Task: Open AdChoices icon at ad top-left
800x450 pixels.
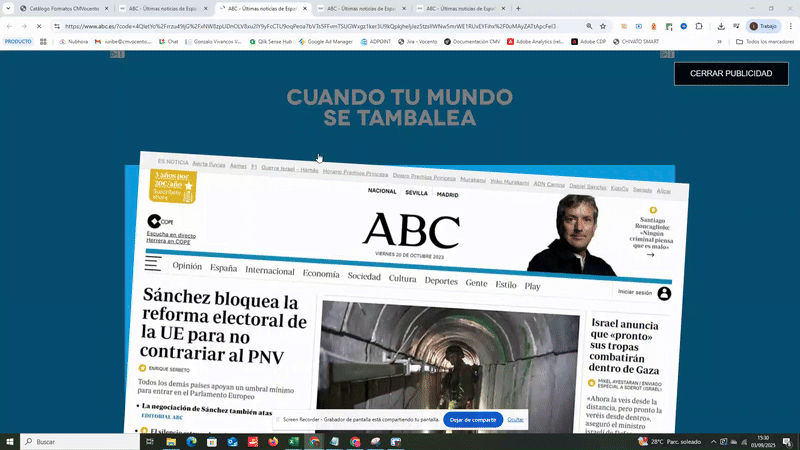Action: [x=117, y=54]
